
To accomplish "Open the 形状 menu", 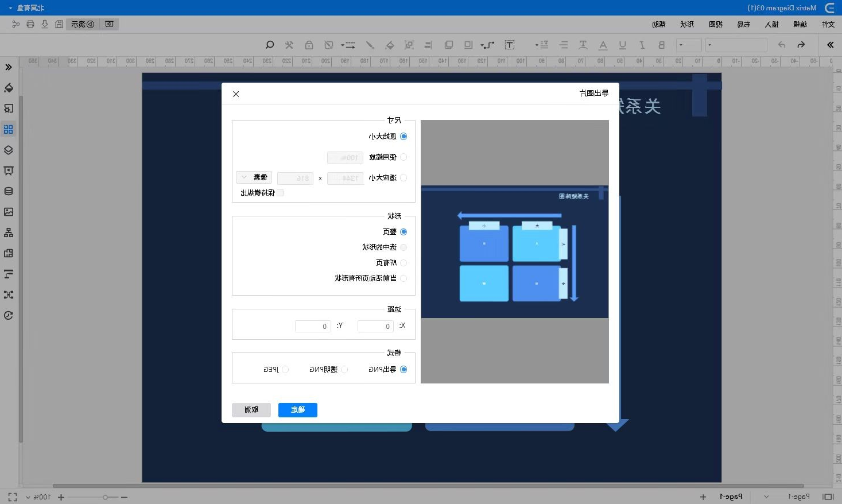I will [687, 24].
